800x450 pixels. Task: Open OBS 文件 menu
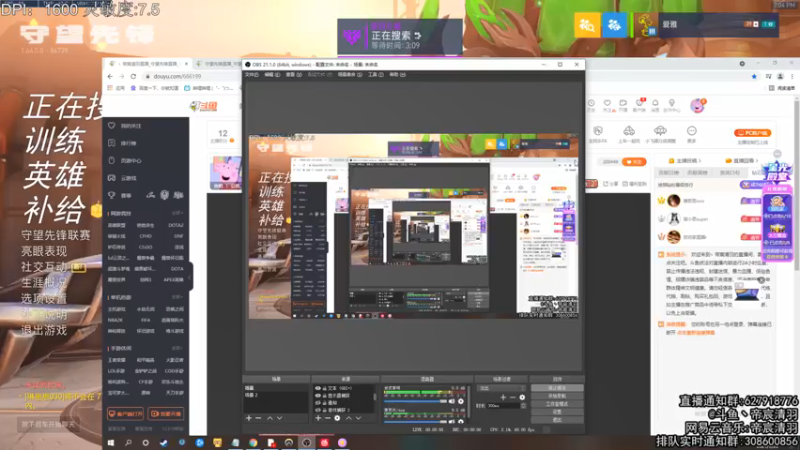click(x=252, y=74)
